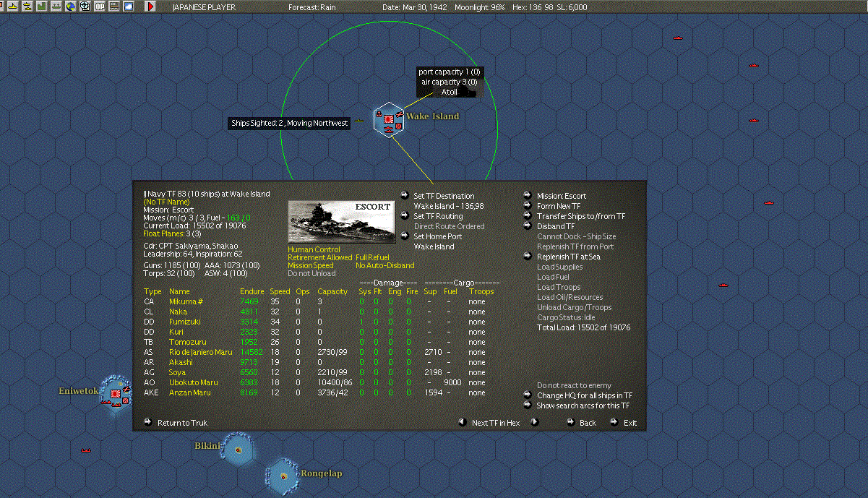This screenshot has width=868, height=498.
Task: Click the two-ships list toolbar icon
Action: point(27,7)
